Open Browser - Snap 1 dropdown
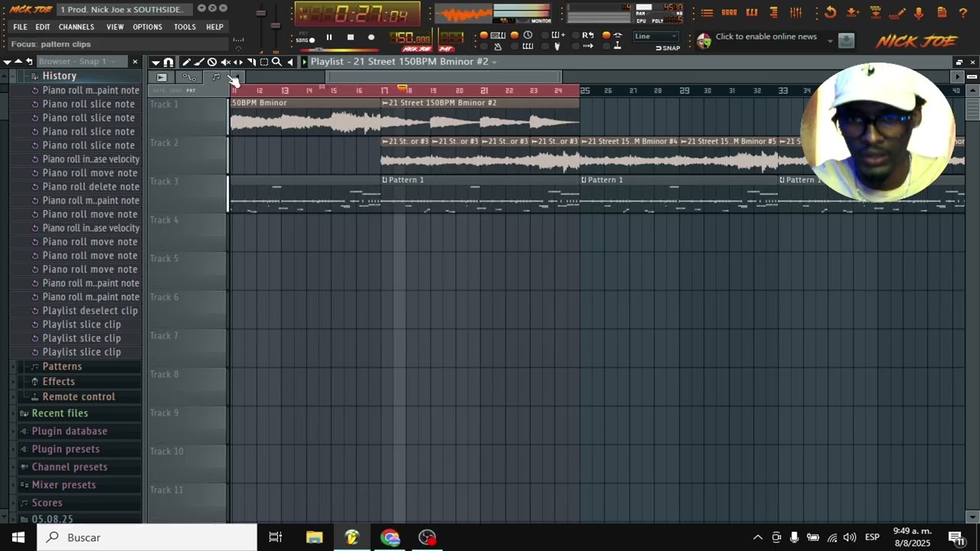Image resolution: width=980 pixels, height=551 pixels. click(83, 61)
